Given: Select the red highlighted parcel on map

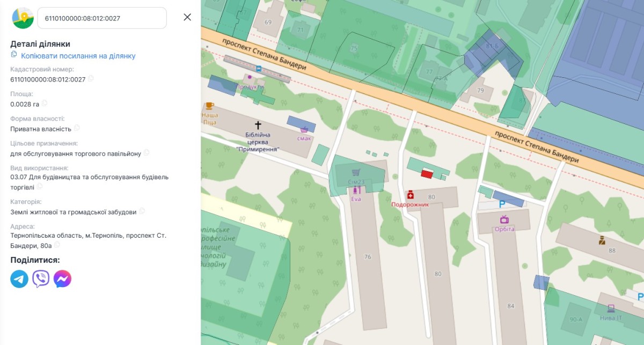Looking at the screenshot, I should (427, 173).
